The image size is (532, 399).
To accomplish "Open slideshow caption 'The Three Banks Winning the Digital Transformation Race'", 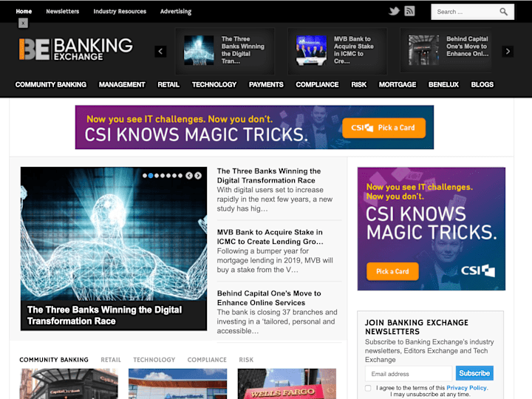I will [x=104, y=316].
